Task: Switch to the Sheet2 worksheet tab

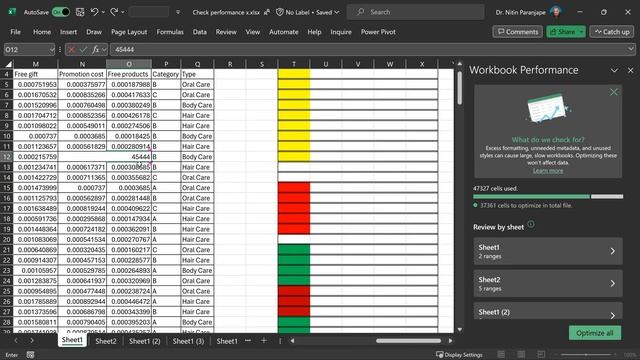Action: (106, 341)
